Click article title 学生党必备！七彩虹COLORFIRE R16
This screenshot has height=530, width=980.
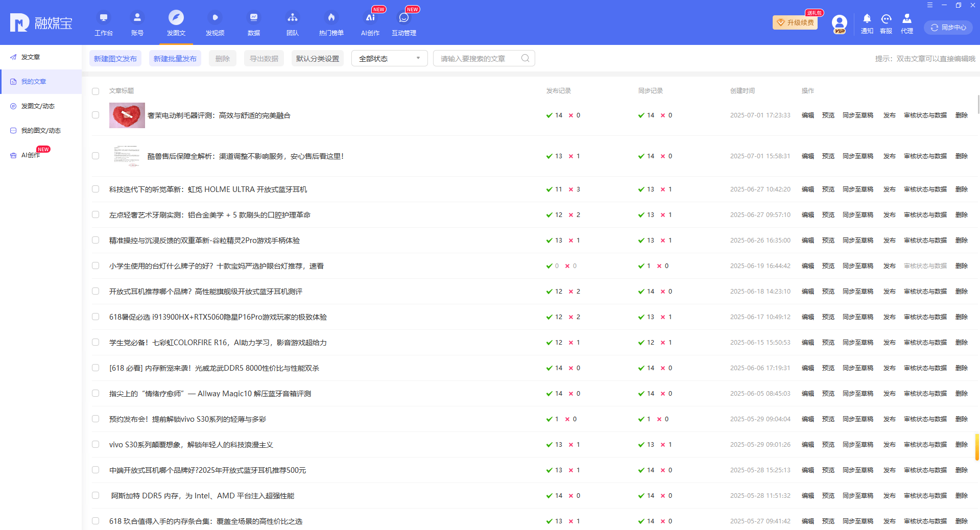[x=218, y=343]
